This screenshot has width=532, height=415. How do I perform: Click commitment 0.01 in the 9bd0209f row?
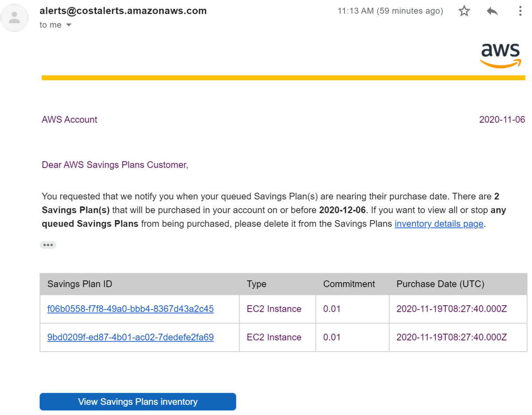pyautogui.click(x=332, y=337)
